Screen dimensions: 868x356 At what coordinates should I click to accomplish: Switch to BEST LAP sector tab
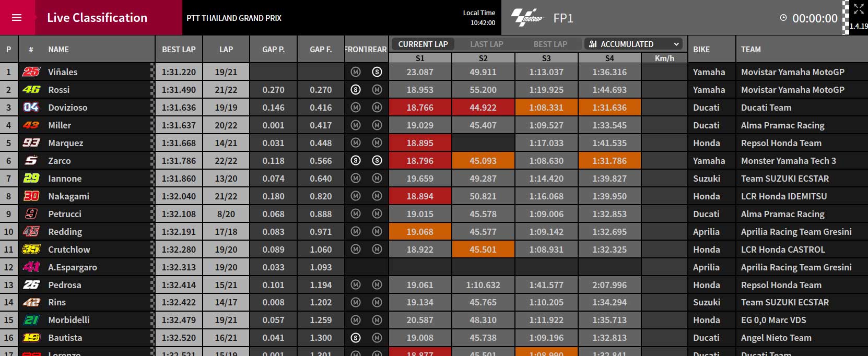tap(550, 44)
